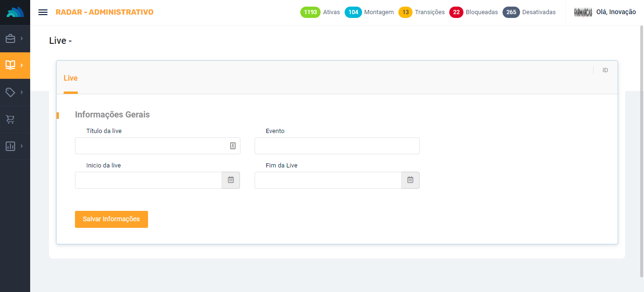Open the price tag sidebar section
Viewport: 644px width, 292px height.
(10, 92)
